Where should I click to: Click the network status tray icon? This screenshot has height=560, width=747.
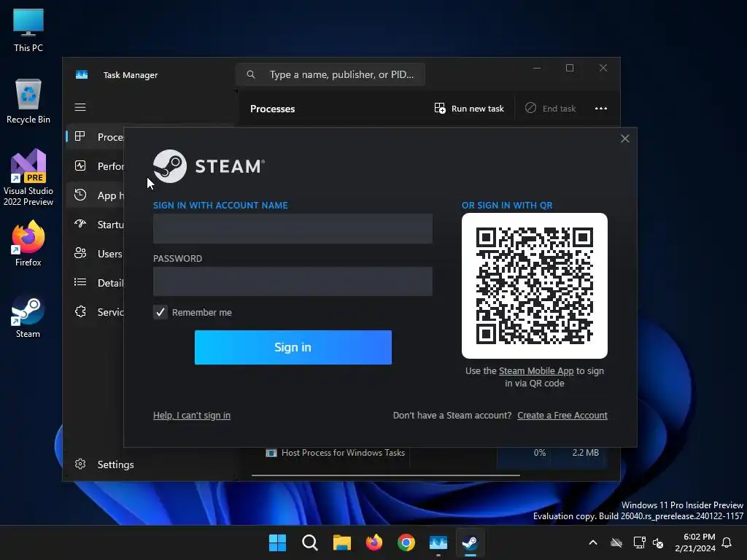tap(639, 542)
